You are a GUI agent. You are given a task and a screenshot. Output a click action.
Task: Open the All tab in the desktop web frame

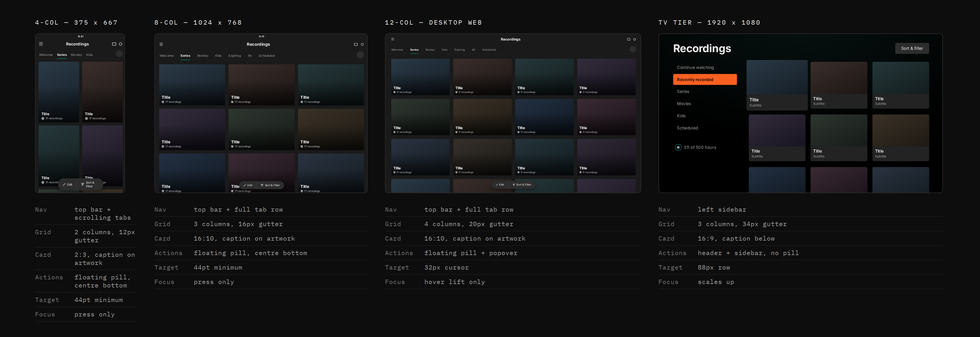point(474,50)
